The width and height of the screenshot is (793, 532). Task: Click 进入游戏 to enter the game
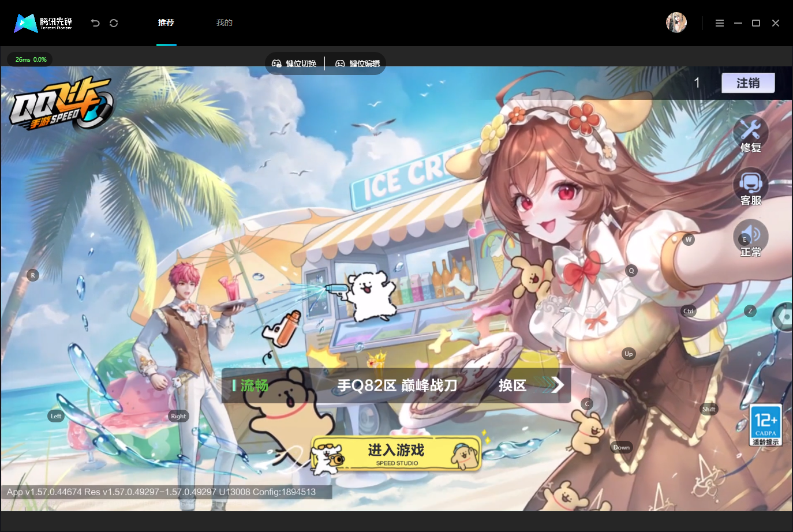pos(396,454)
